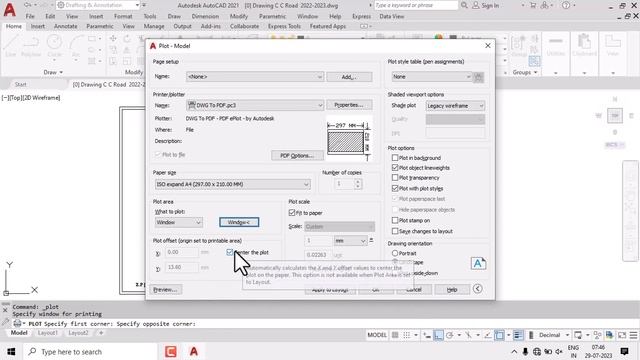Select the Circle tool in the ribbon
Image resolution: width=640 pixels, height=360 pixels.
click(x=54, y=46)
